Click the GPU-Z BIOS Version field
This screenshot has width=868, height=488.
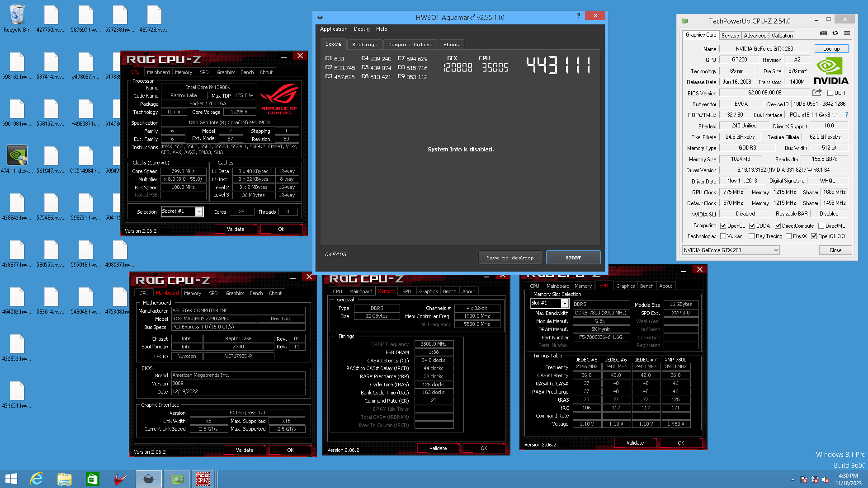click(764, 93)
